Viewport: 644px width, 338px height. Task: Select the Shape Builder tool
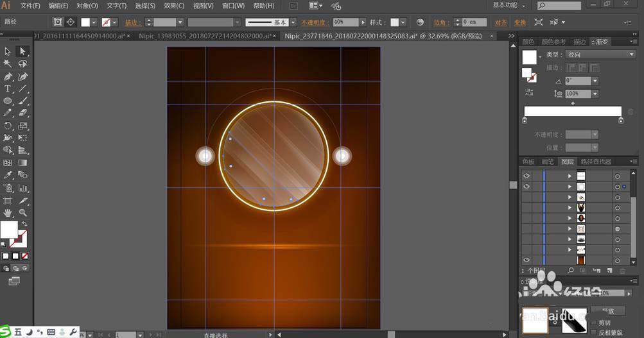(8, 151)
